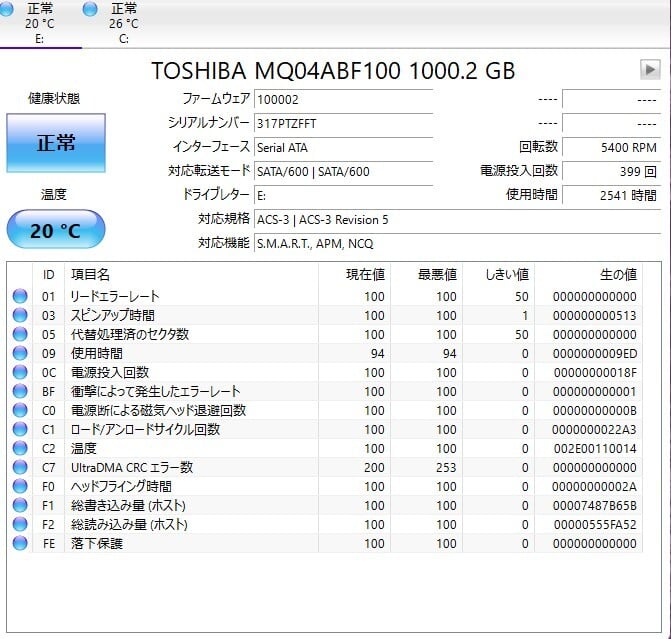This screenshot has height=639, width=671.
Task: Click status orb for 電源投入回数 row
Action: click(x=20, y=373)
